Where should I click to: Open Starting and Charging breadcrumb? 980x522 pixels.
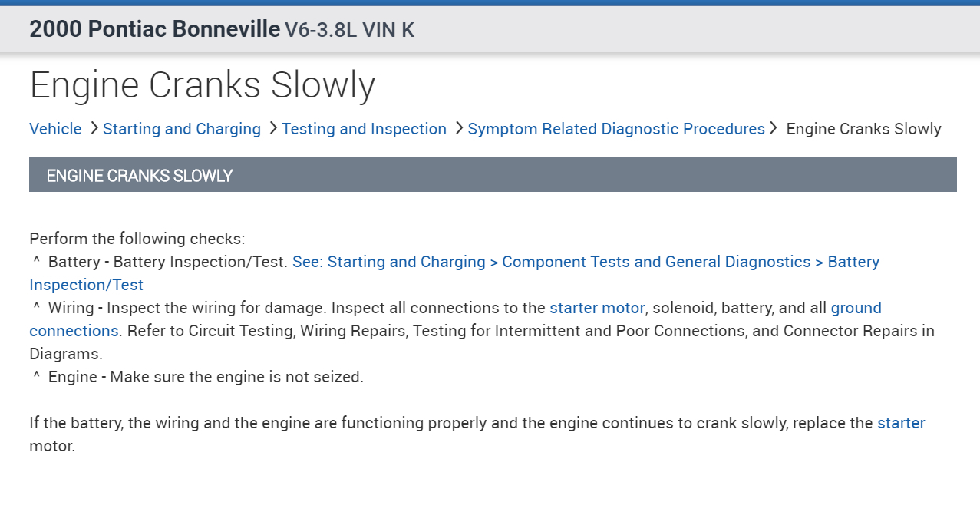coord(182,129)
